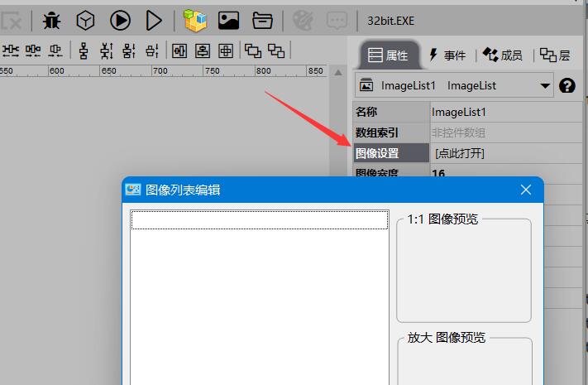Click the 3D cube package icon

coord(86,21)
